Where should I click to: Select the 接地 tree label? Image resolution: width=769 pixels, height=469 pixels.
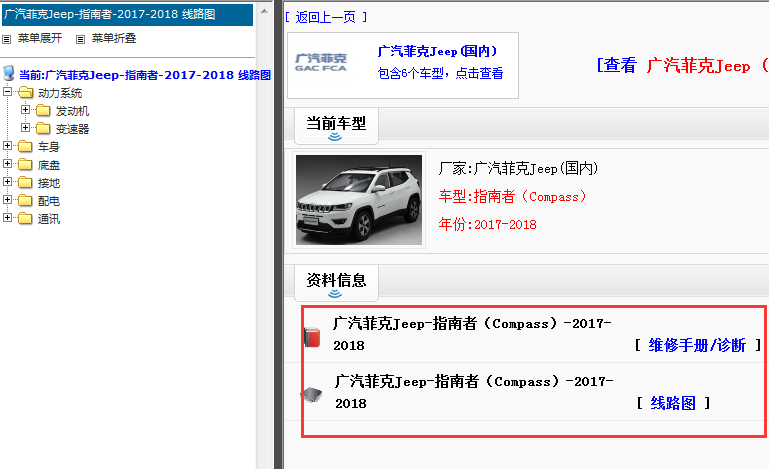tap(49, 183)
